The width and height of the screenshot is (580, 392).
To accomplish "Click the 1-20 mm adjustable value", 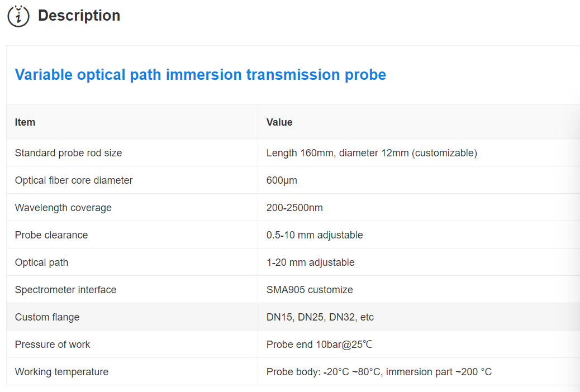I will pyautogui.click(x=310, y=262).
